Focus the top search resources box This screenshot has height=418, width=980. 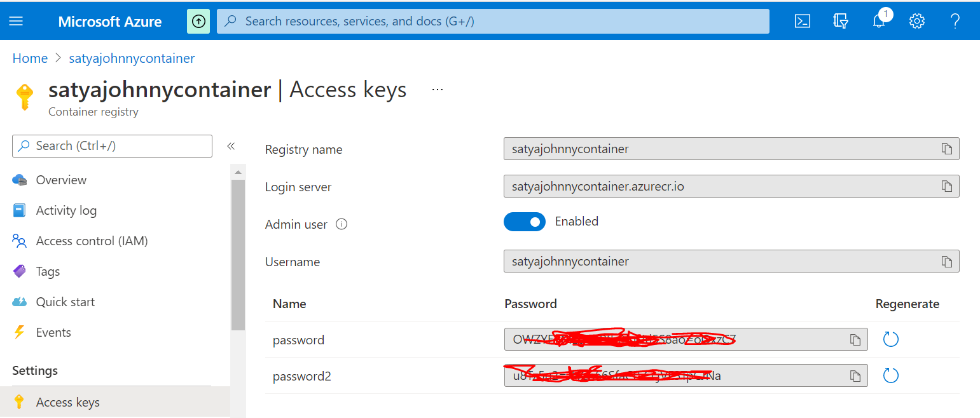tap(493, 21)
